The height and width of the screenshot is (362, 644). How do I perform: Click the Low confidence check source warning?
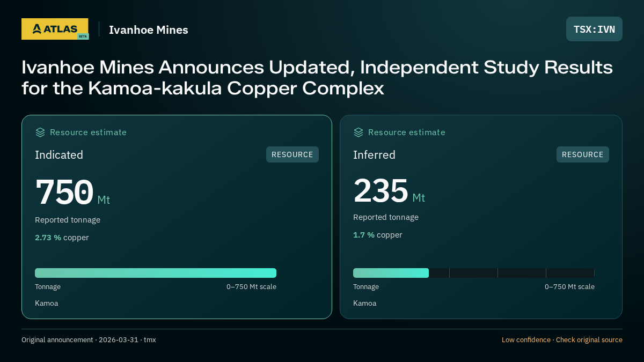[x=562, y=340]
